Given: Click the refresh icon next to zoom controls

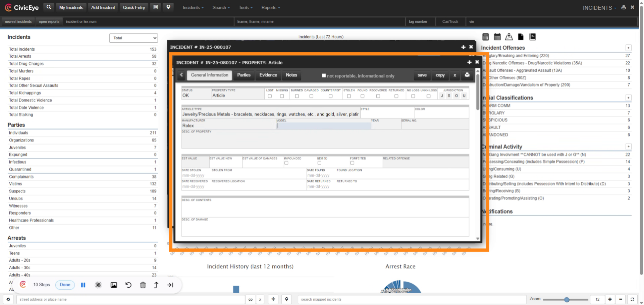Looking at the screenshot, I should tap(632, 299).
